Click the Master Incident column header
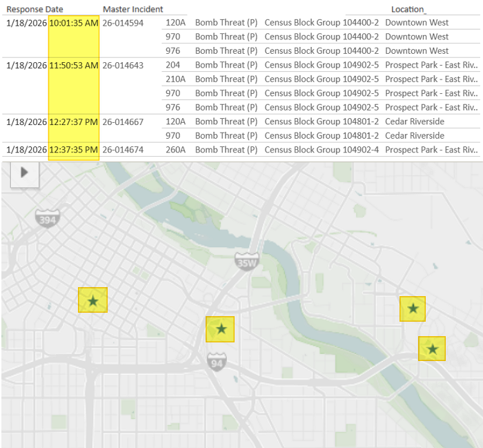483x448 pixels. (x=132, y=9)
